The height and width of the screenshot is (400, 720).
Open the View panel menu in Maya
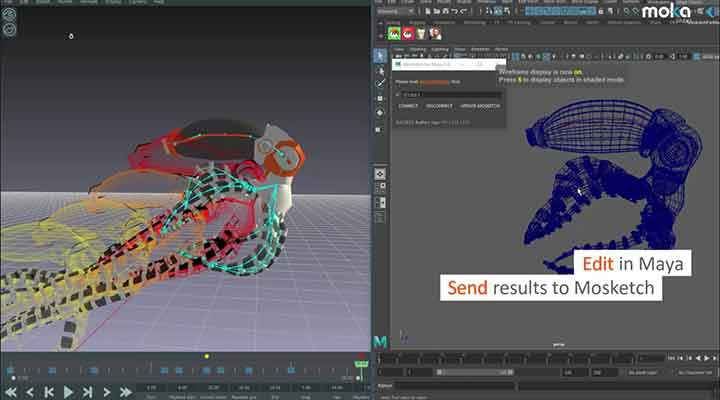pos(399,49)
